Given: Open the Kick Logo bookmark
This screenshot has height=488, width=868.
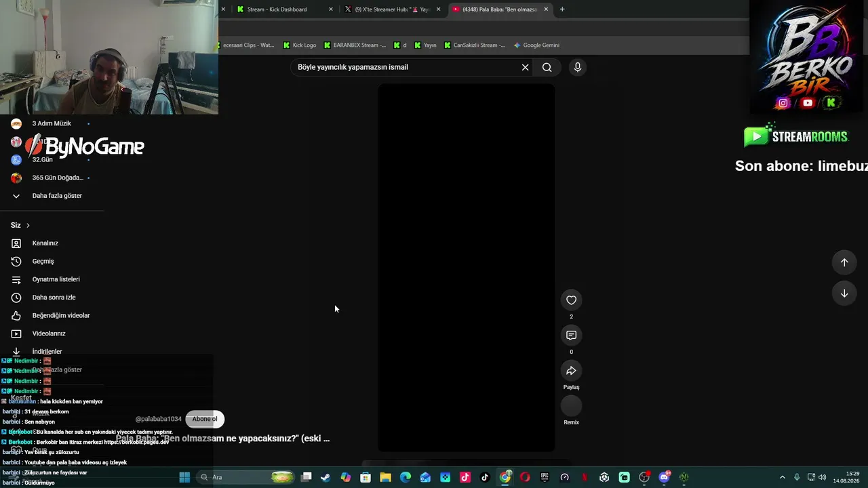Looking at the screenshot, I should (x=300, y=45).
